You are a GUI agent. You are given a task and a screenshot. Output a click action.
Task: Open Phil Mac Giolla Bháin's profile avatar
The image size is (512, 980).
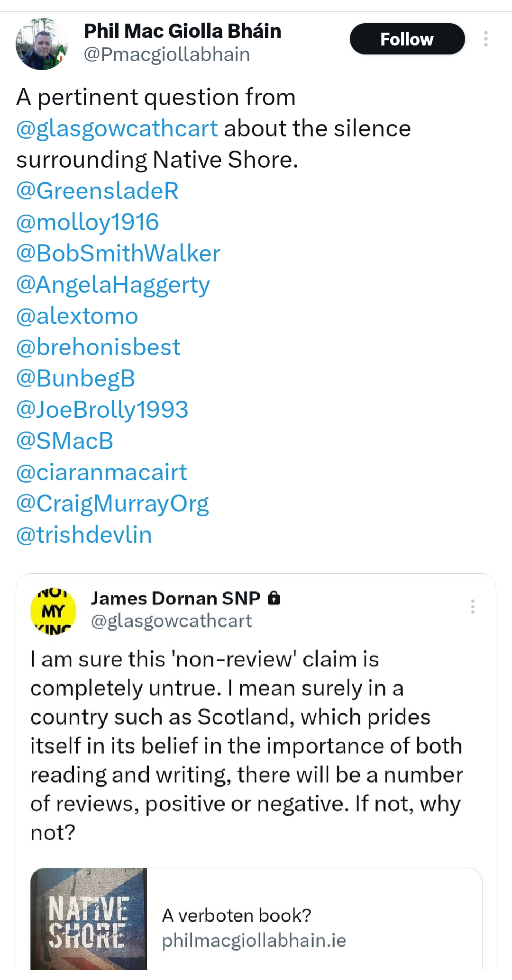tap(42, 44)
